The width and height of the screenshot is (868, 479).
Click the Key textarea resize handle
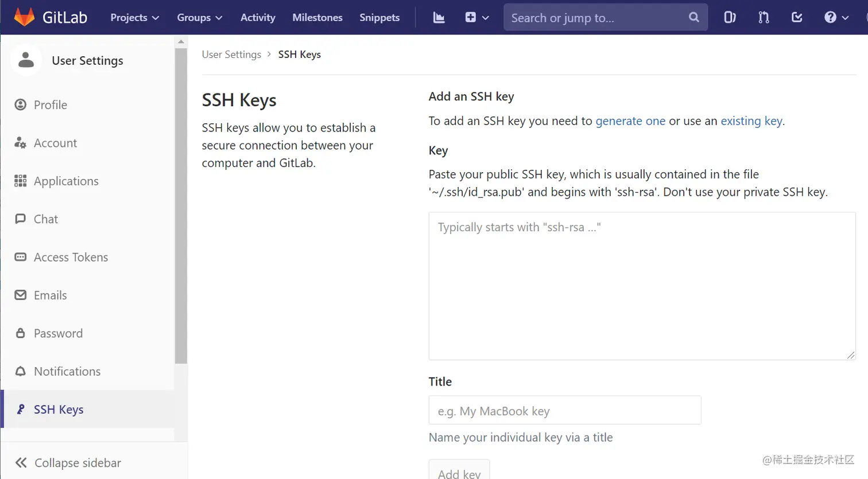tap(851, 355)
